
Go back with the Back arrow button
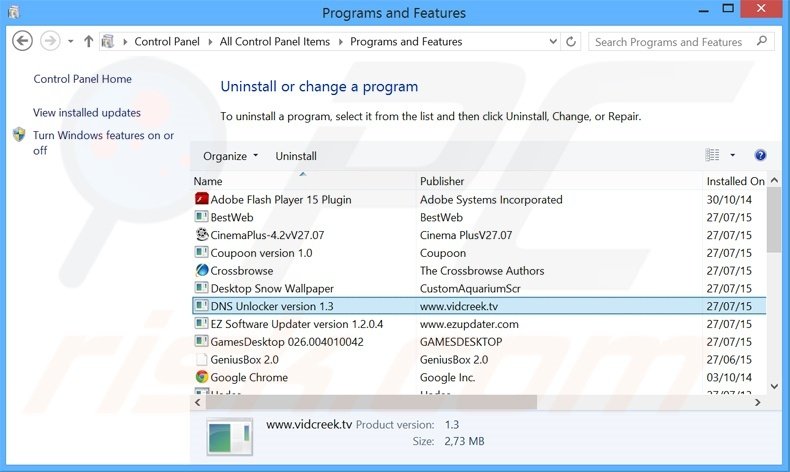pos(22,41)
